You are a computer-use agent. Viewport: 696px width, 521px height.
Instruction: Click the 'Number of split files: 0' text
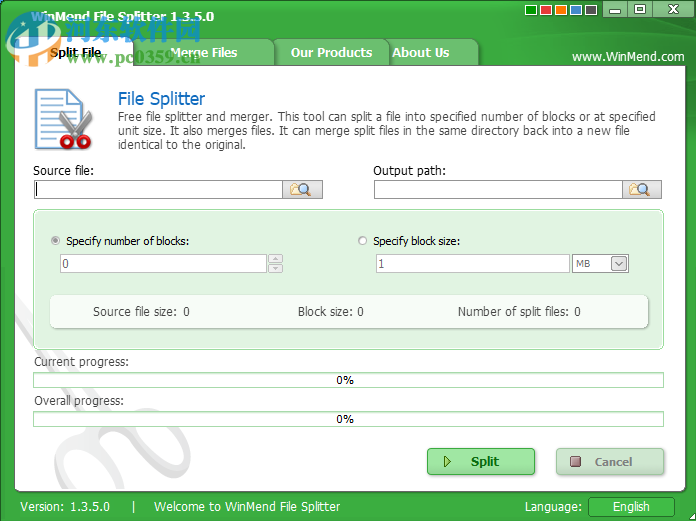pos(519,312)
